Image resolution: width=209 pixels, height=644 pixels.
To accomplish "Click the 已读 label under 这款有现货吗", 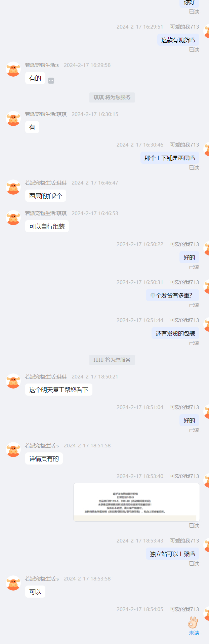I will tap(194, 49).
